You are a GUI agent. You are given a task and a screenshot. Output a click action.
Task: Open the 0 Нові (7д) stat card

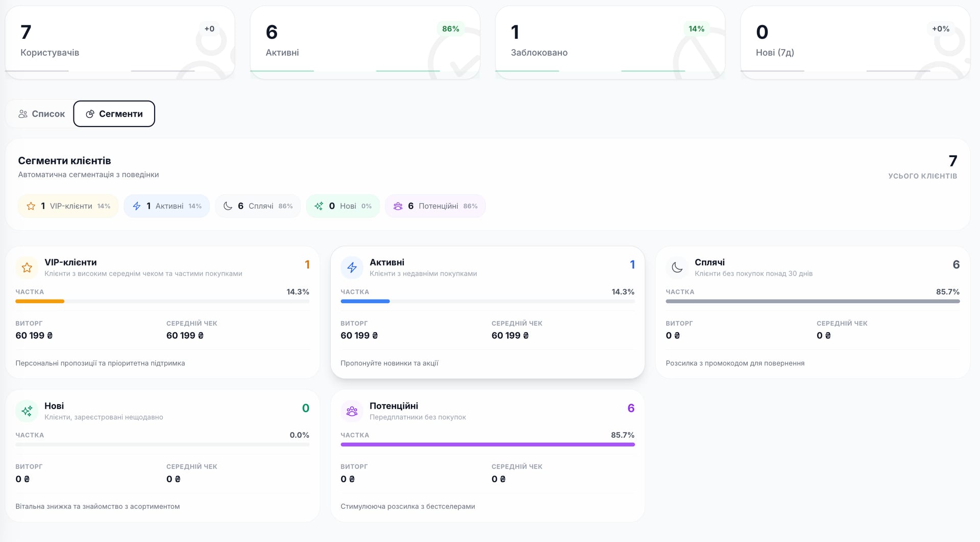pyautogui.click(x=855, y=42)
